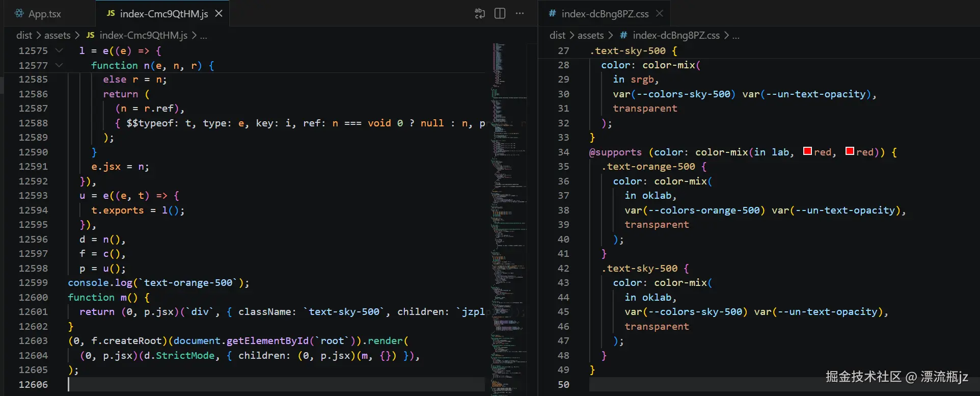
Task: Click the ellipsis in the JS file breadcrumb
Action: click(x=203, y=36)
